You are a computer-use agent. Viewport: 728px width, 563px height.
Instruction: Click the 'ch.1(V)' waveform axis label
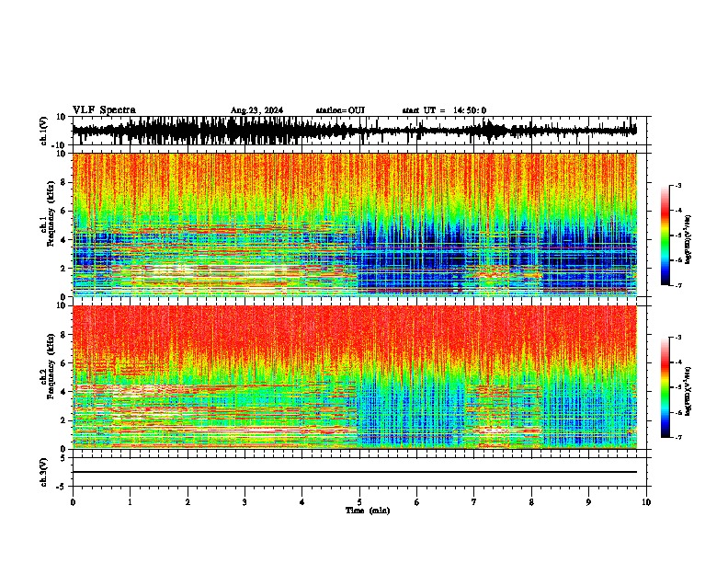pos(43,131)
